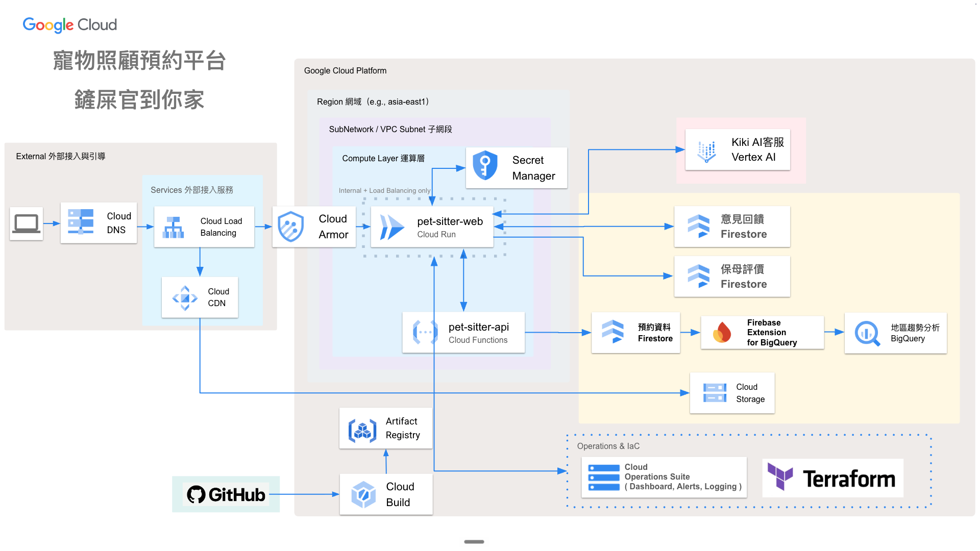The image size is (980, 551).
Task: Select the Cloud Build icon
Action: (x=363, y=495)
